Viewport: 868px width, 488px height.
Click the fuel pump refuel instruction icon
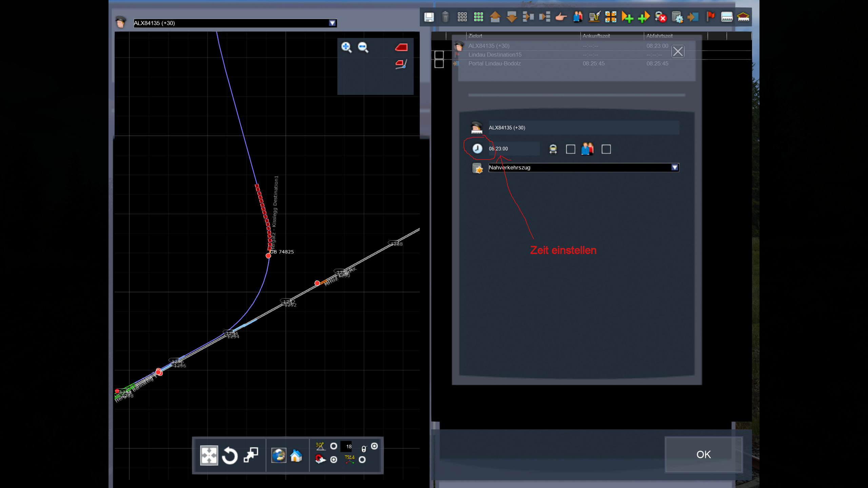point(594,17)
